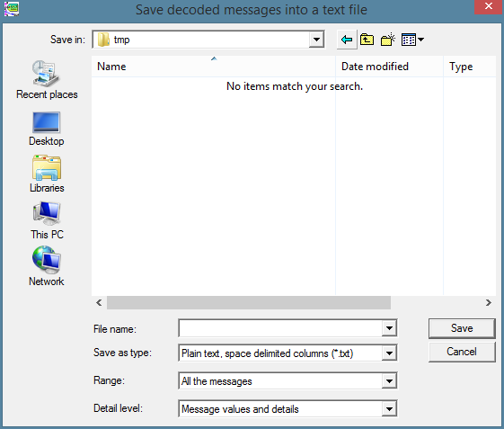Expand the Save in folder dropdown
Screen dimensions: 504x429
[316, 40]
